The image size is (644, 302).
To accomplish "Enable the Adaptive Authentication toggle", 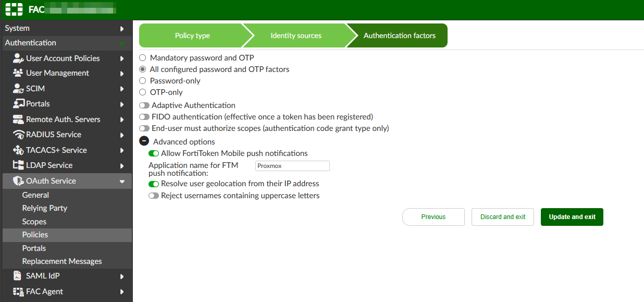I will point(144,105).
